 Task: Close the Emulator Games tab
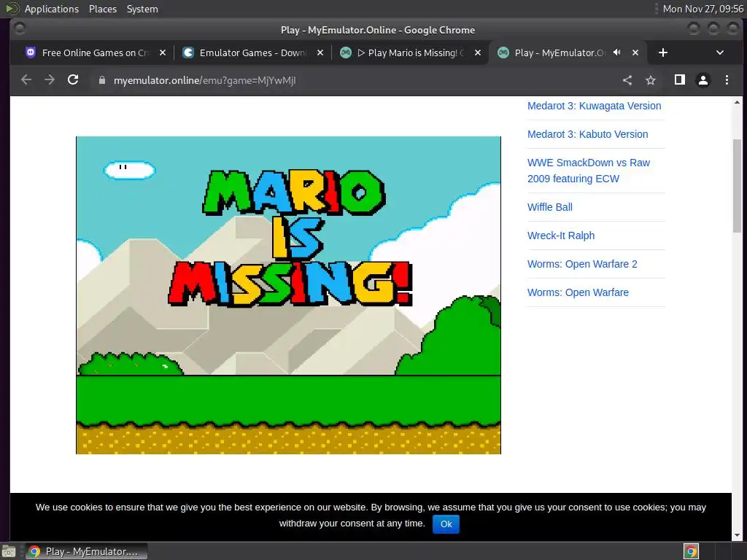[320, 52]
